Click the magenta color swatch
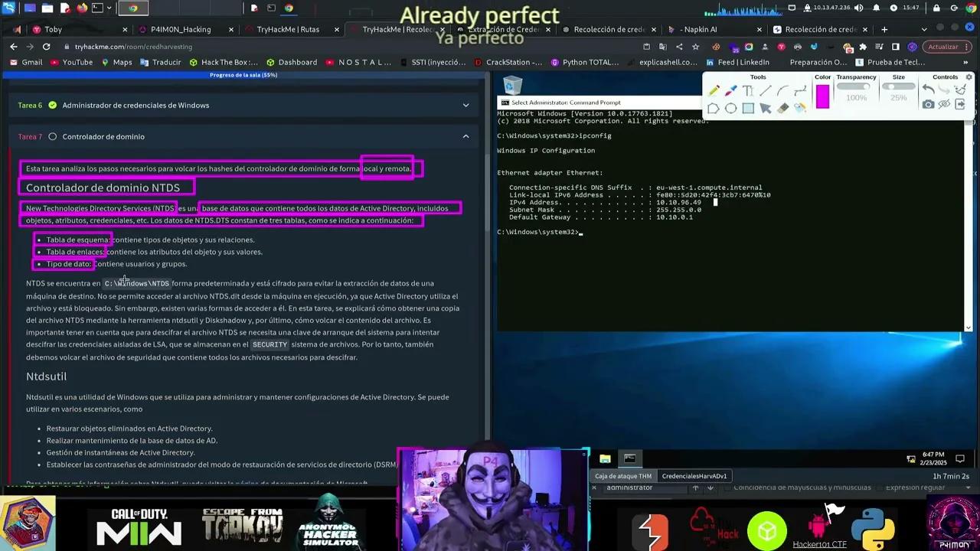This screenshot has width=980, height=551. [x=822, y=96]
